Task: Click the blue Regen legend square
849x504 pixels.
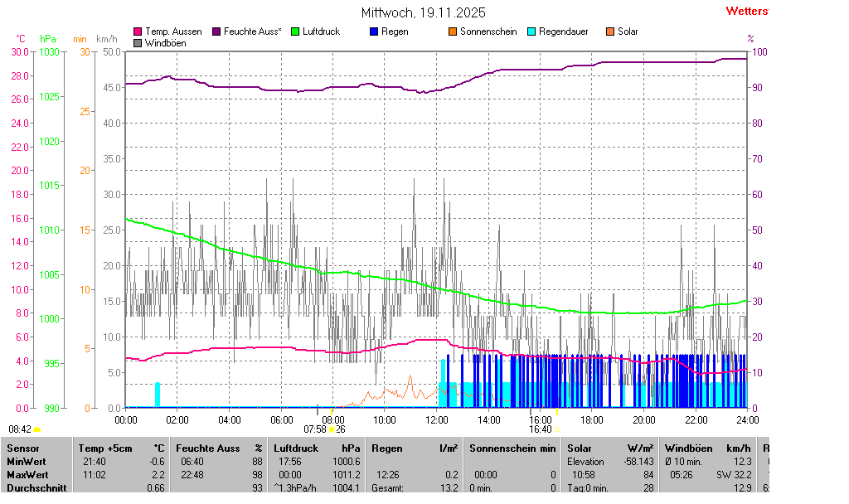Action: (374, 31)
